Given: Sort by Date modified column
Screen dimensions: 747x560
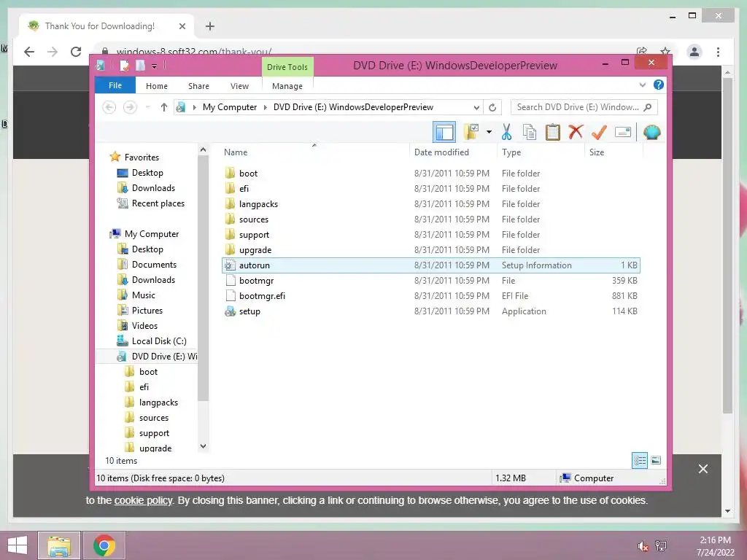Looking at the screenshot, I should click(x=441, y=152).
